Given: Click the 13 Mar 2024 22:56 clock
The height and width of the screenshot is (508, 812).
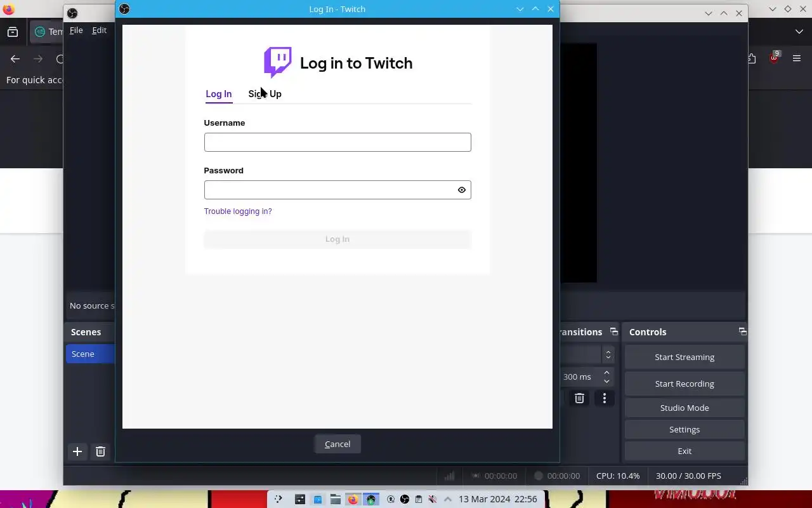Looking at the screenshot, I should (498, 499).
